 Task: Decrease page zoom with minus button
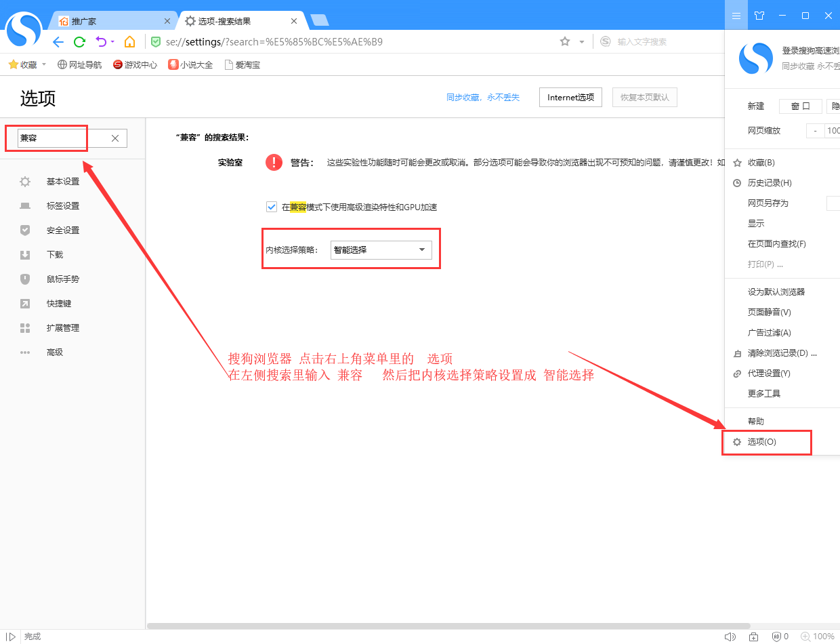coord(815,131)
